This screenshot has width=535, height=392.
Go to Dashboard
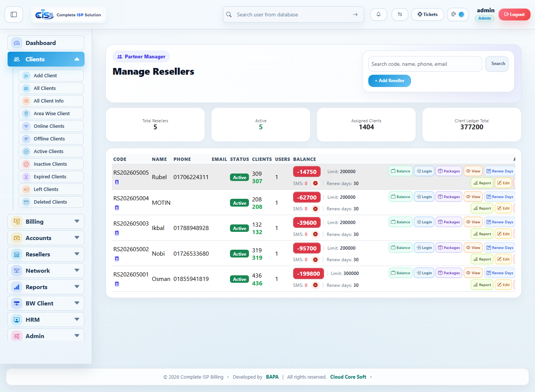click(46, 43)
